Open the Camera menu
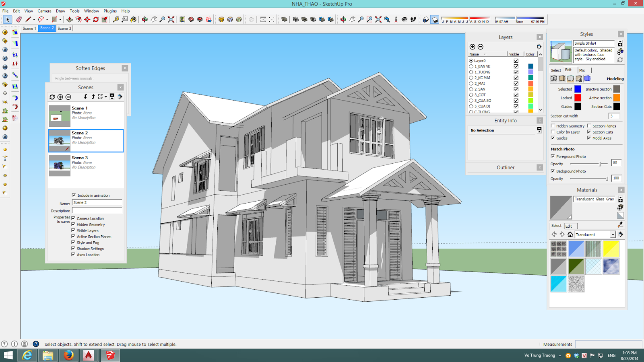The width and height of the screenshot is (644, 362). coord(44,11)
